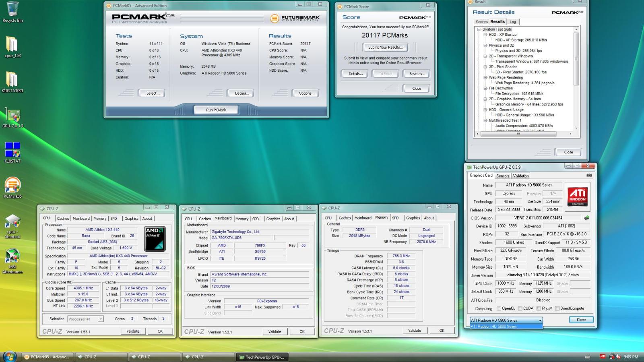Collapse the 2D - Transparent Windows node

[x=485, y=56]
